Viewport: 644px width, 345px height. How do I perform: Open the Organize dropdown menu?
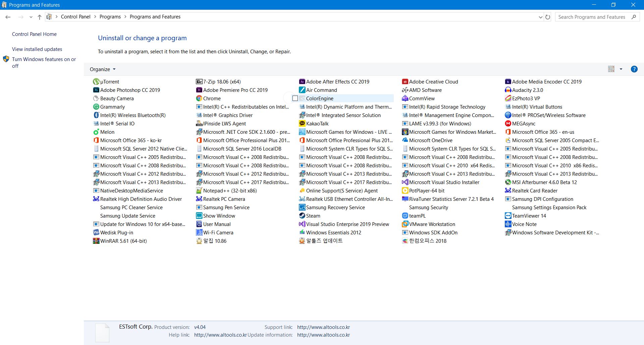tap(103, 69)
